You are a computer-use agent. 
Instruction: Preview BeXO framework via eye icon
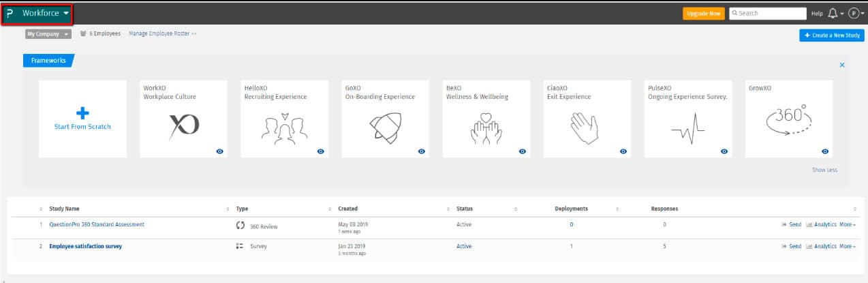point(523,151)
